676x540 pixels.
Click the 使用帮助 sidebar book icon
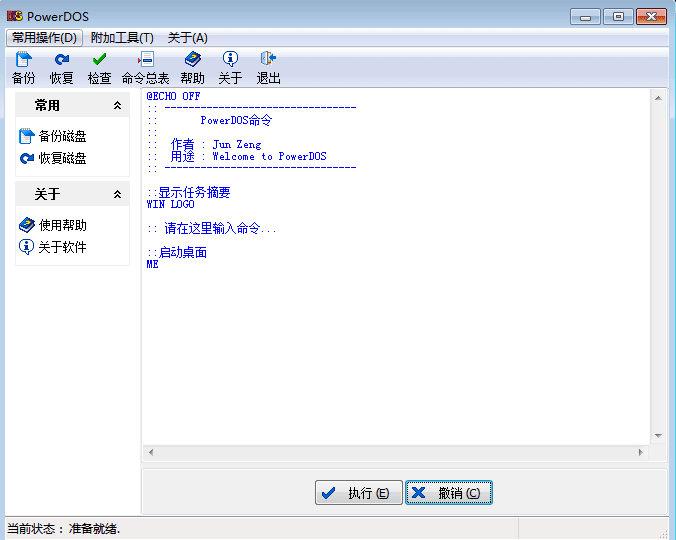(x=27, y=225)
